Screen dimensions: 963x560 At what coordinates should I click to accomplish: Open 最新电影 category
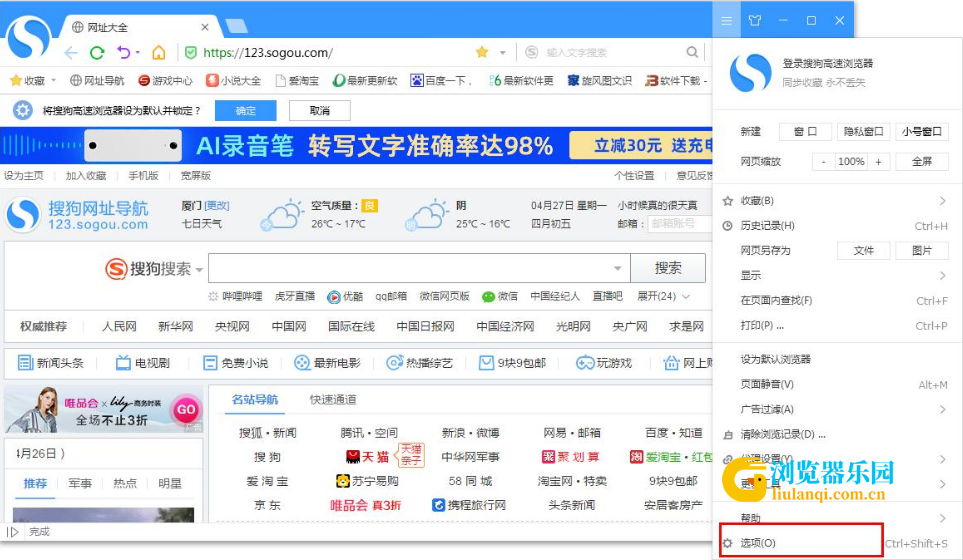(x=327, y=363)
